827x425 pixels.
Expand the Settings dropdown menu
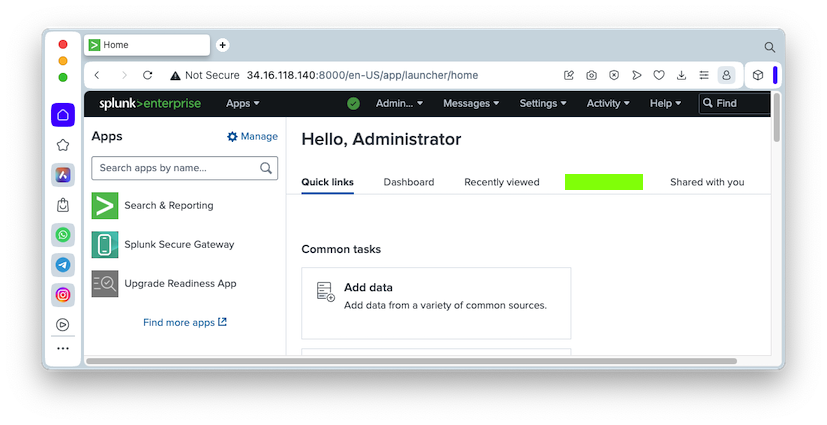(x=543, y=103)
